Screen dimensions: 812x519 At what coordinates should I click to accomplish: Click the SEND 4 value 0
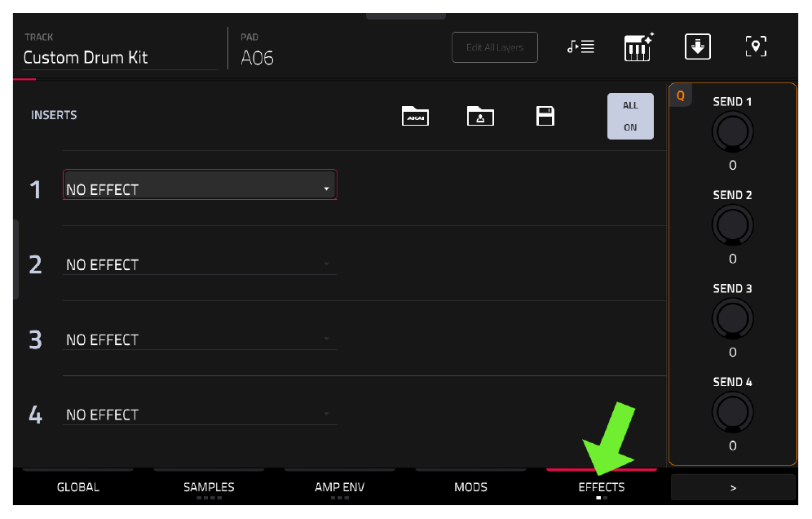coord(732,446)
